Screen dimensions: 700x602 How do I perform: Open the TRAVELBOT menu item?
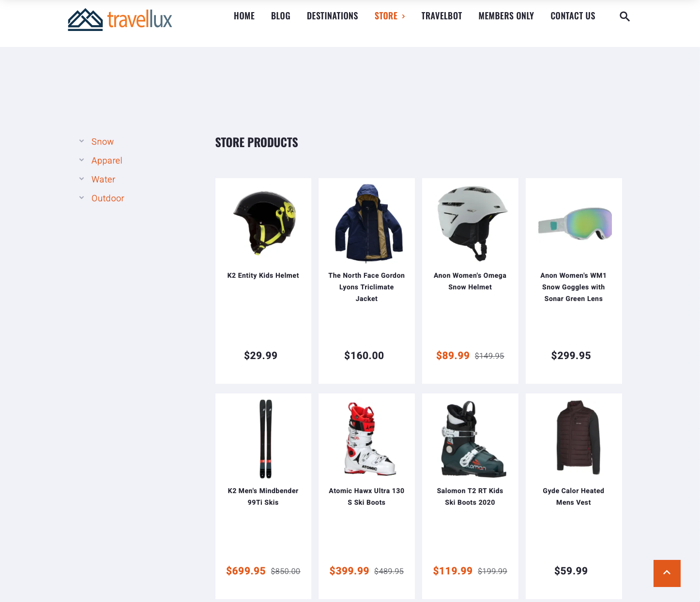point(441,16)
